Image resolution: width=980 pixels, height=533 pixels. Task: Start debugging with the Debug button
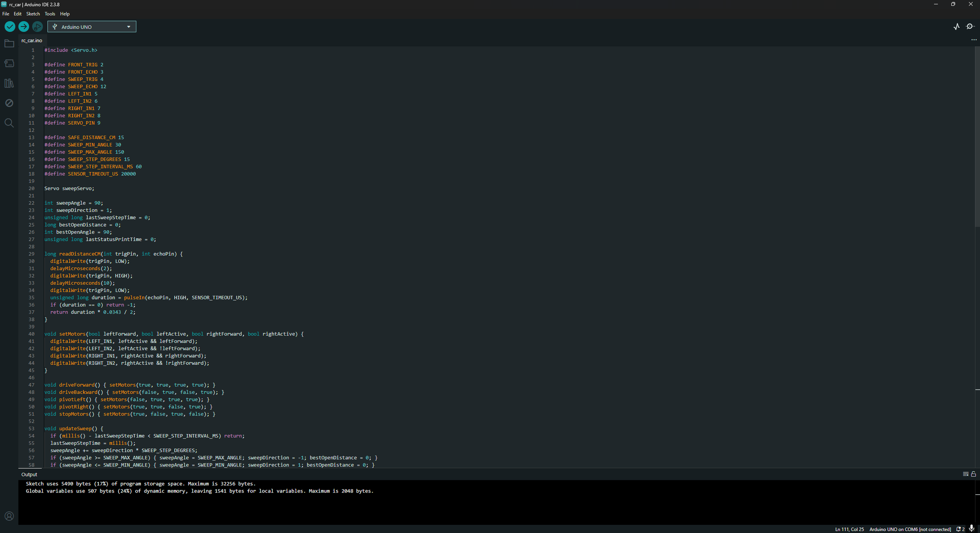38,27
